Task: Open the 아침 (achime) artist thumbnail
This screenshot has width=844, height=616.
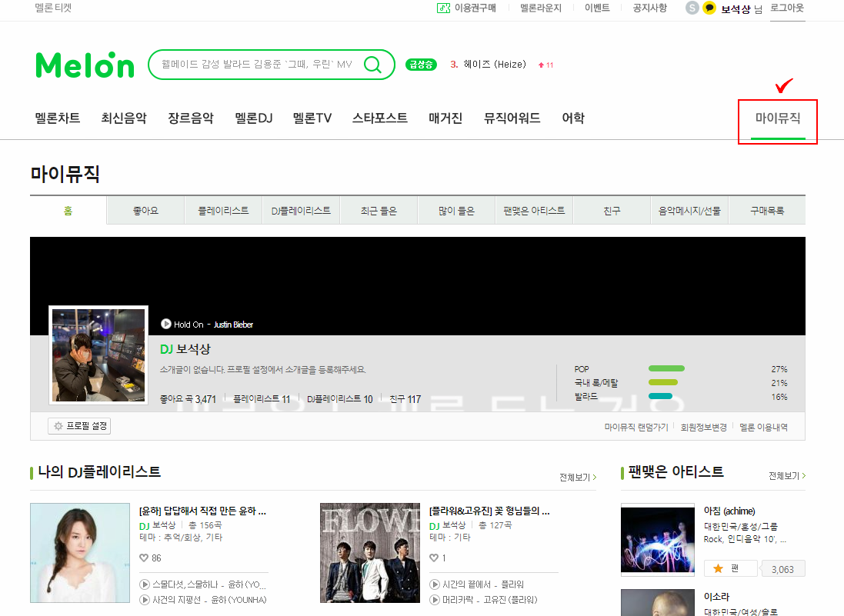Action: [x=658, y=540]
